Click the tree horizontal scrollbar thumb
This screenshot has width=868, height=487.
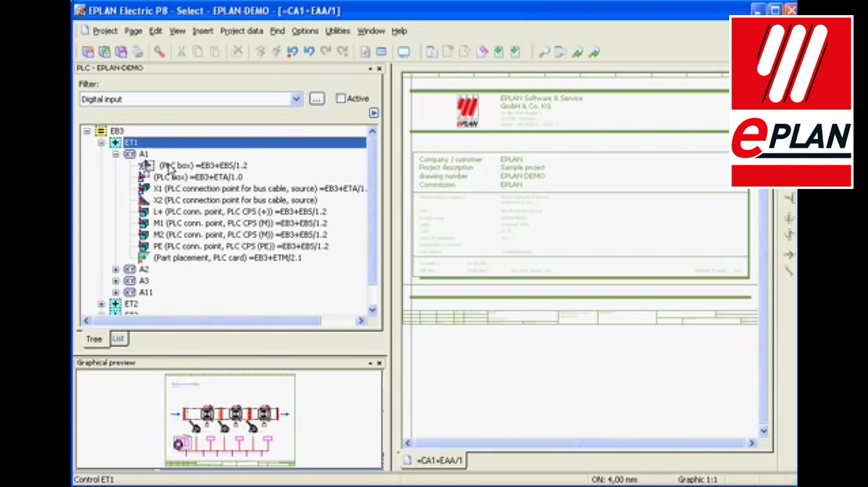206,321
